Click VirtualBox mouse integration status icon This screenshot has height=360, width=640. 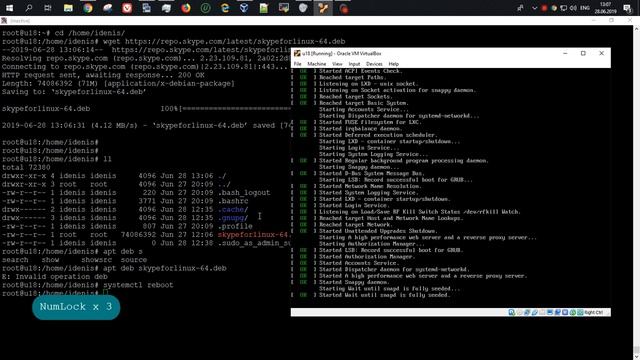pos(580,312)
